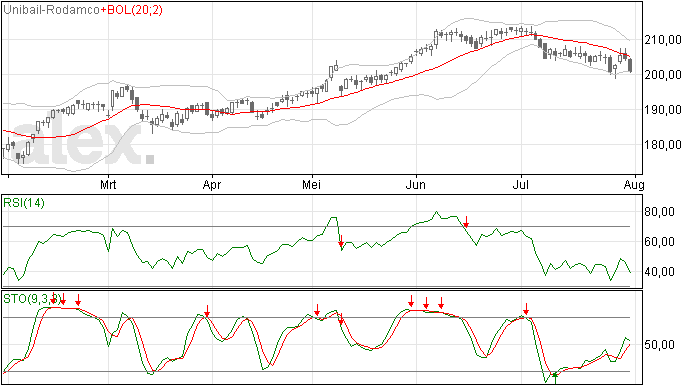The height and width of the screenshot is (387, 690).
Task: Click the 190,00 price axis label
Action: (x=663, y=110)
